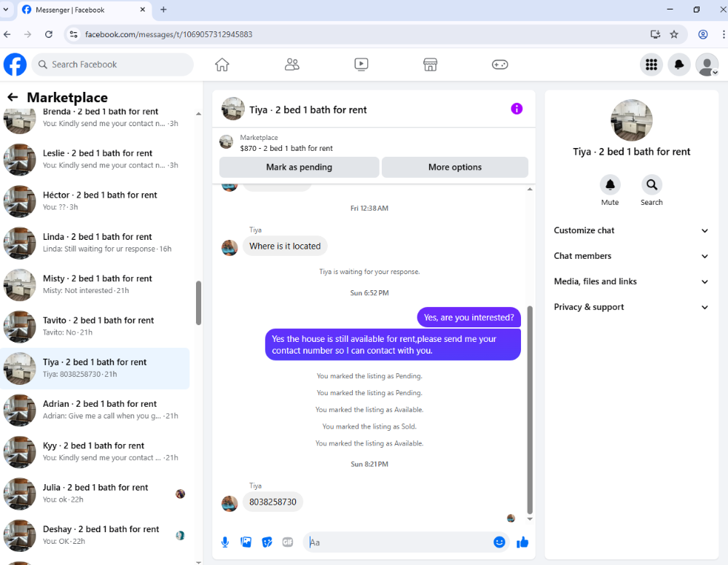Expand Chat members section
Viewport: 728px width, 565px height.
631,256
